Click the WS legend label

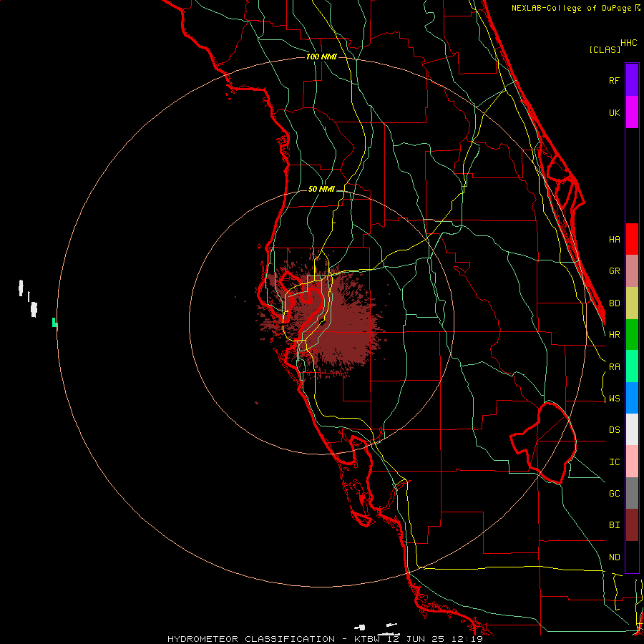[x=614, y=398]
